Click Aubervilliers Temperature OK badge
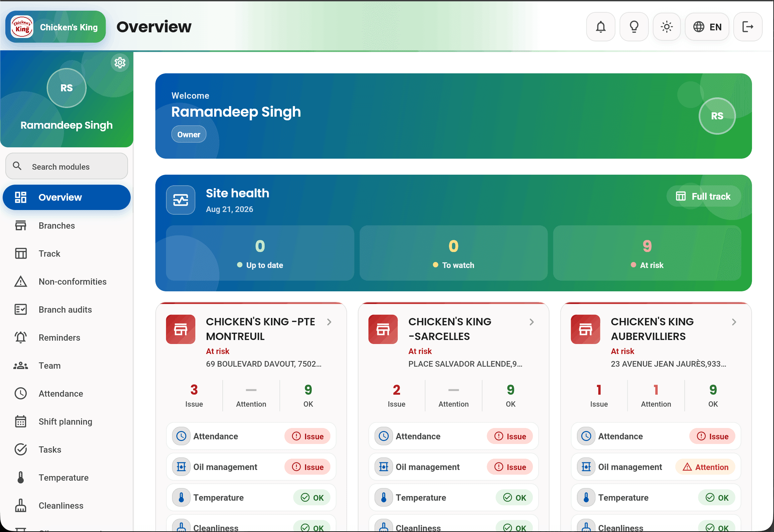The height and width of the screenshot is (532, 774). point(716,498)
